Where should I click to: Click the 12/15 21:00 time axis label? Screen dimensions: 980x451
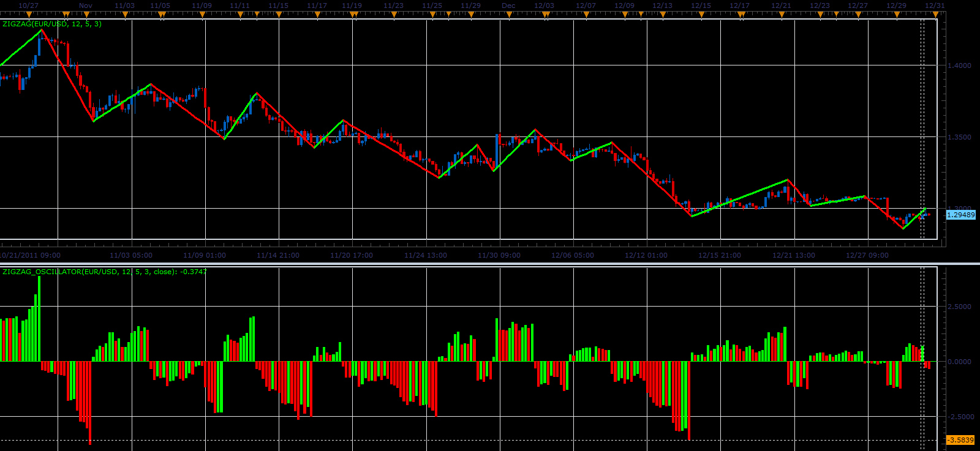coord(719,255)
